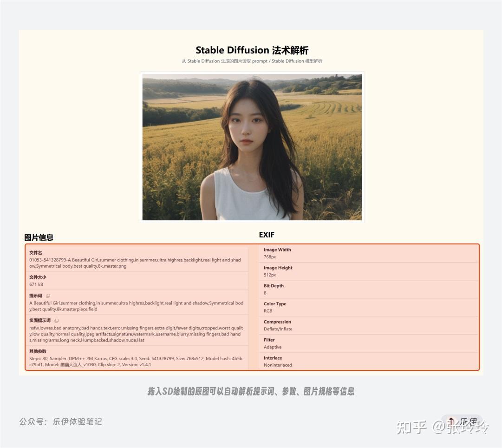Click the copy icon beside 提示词
502x448 pixels.
tap(48, 295)
